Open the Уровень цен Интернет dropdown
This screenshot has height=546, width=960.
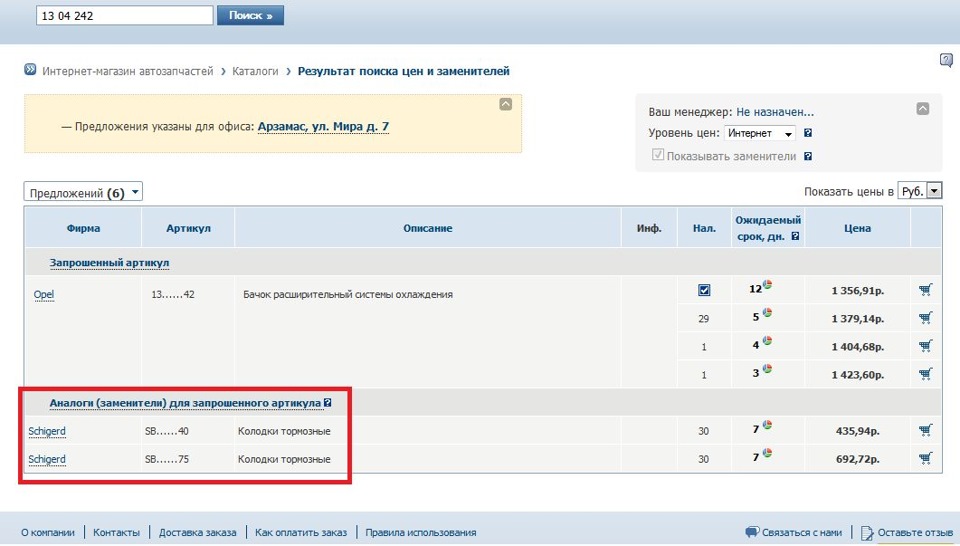[760, 133]
